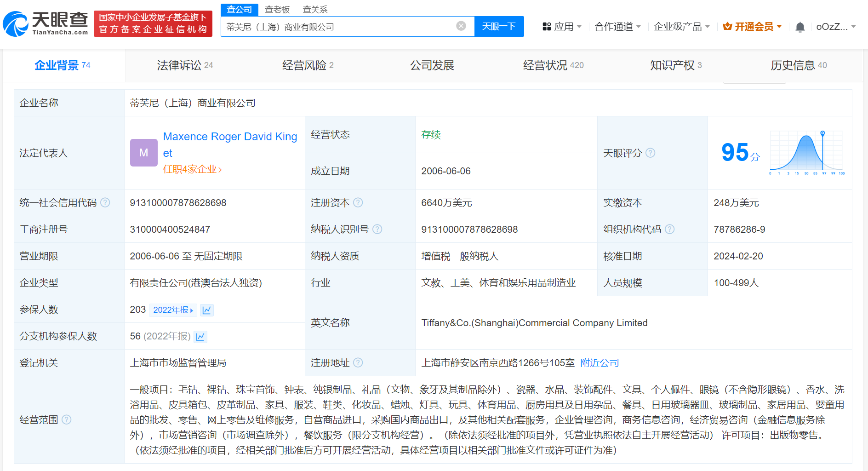Screen dimensions: 868x471
Task: Click help icon next to 经营范围
Action: pyautogui.click(x=67, y=419)
